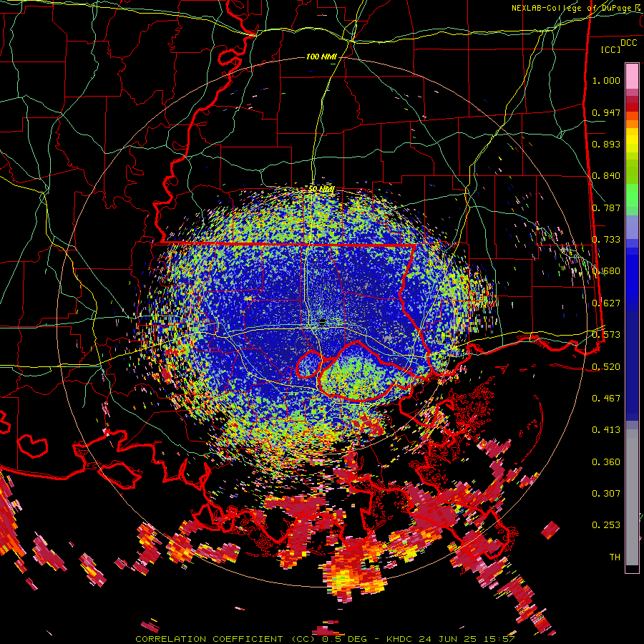This screenshot has height=644, width=644.
Task: Click the 100 NMI range ring label
Action: (x=321, y=57)
